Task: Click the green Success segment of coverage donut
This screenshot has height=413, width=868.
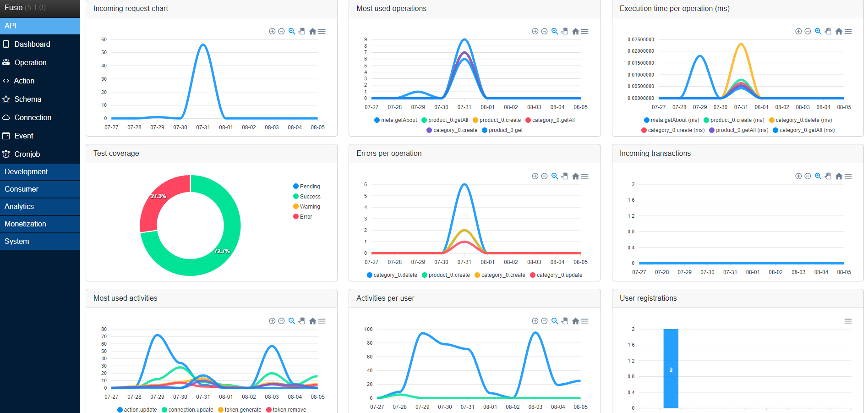Action: tap(222, 251)
